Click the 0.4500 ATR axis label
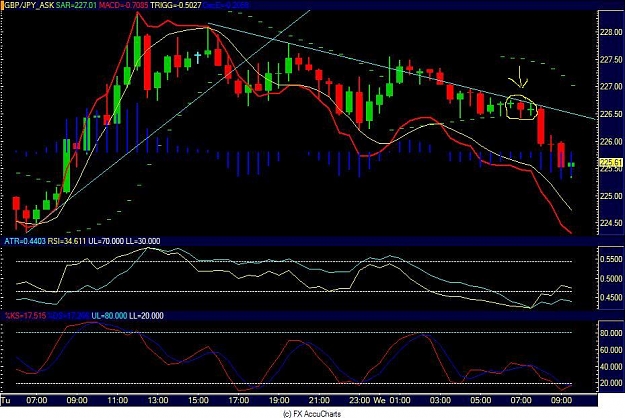Screen dimensions: 625x418 (x=611, y=298)
